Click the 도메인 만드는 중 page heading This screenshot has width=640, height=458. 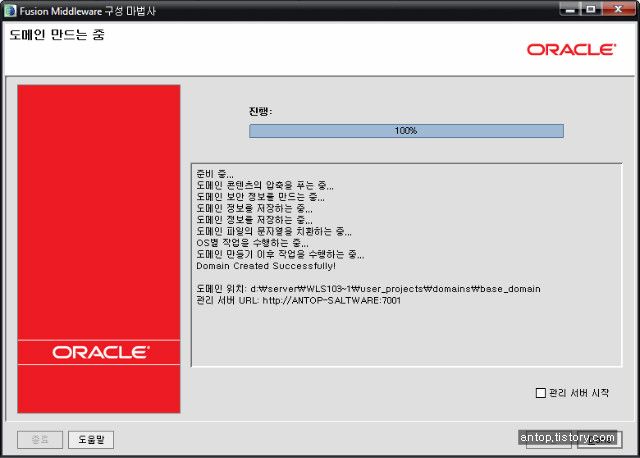[57, 34]
